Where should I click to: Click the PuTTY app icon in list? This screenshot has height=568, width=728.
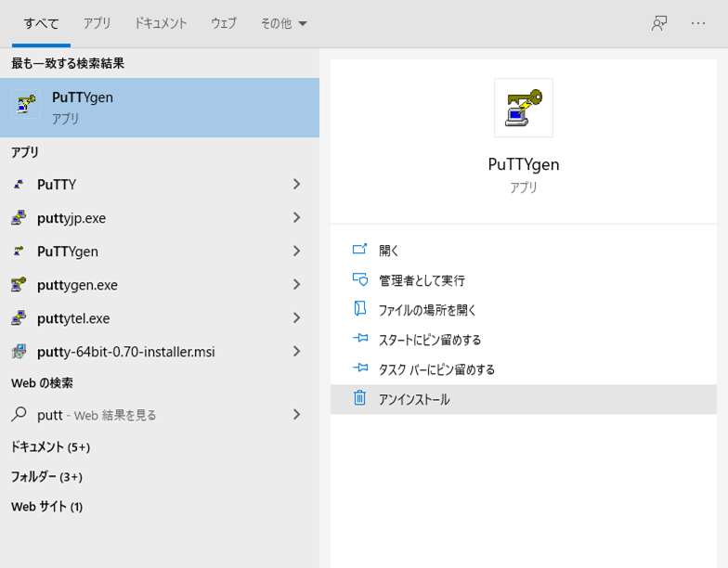point(19,184)
